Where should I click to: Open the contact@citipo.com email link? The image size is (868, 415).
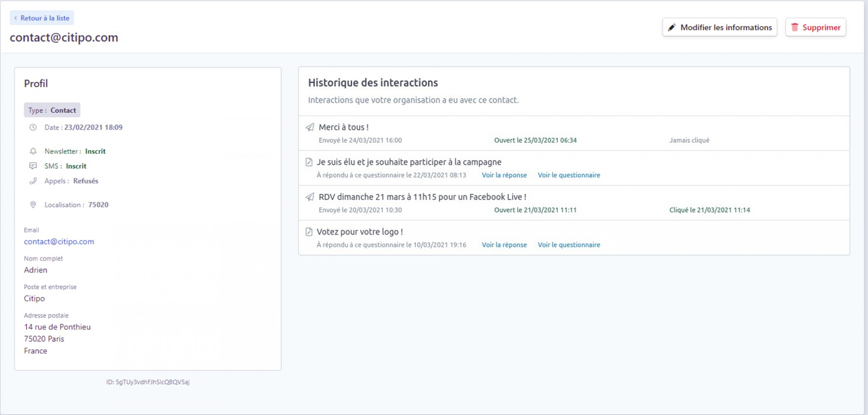[59, 241]
